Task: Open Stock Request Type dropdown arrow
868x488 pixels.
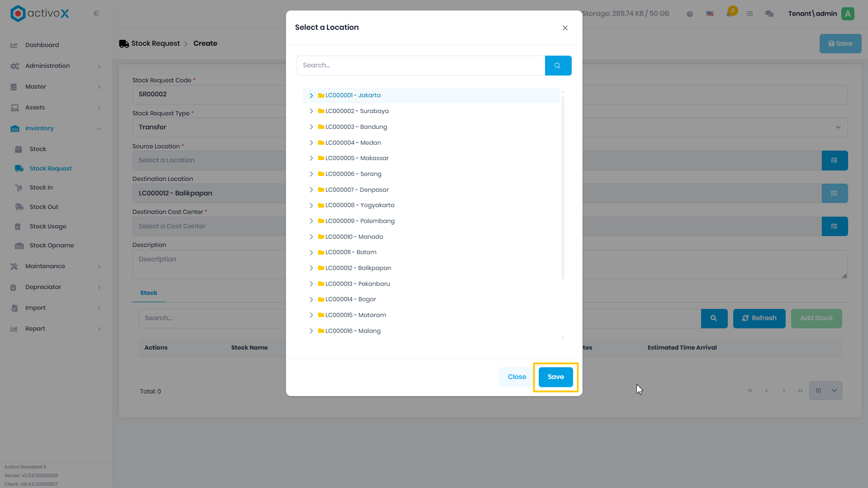Action: pos(838,128)
